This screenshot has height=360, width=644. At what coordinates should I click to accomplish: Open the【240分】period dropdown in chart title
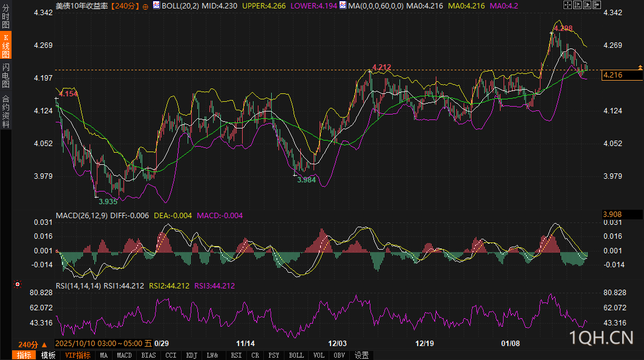tap(125, 5)
